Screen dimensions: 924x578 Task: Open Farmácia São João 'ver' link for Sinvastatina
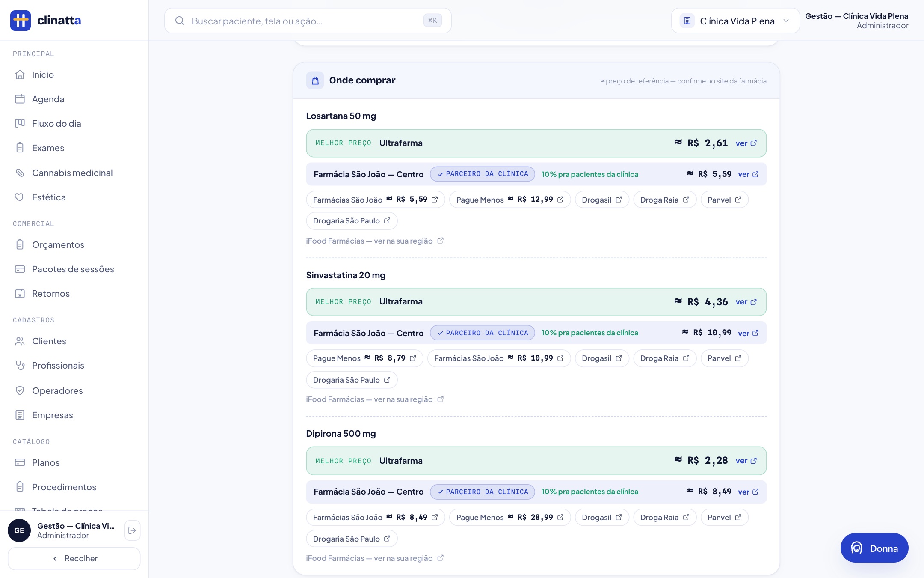tap(749, 334)
